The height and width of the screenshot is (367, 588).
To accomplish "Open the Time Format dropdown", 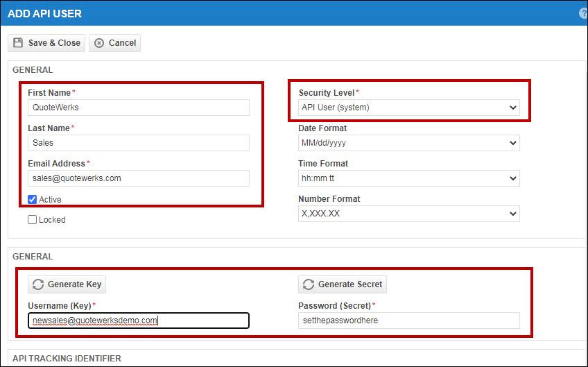I will click(x=408, y=178).
